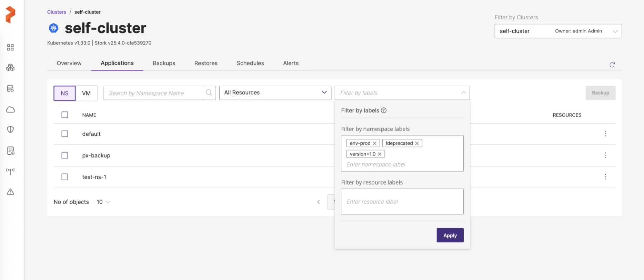Open the dashboard grid icon in sidebar
The width and height of the screenshot is (644, 280).
pyautogui.click(x=10, y=47)
